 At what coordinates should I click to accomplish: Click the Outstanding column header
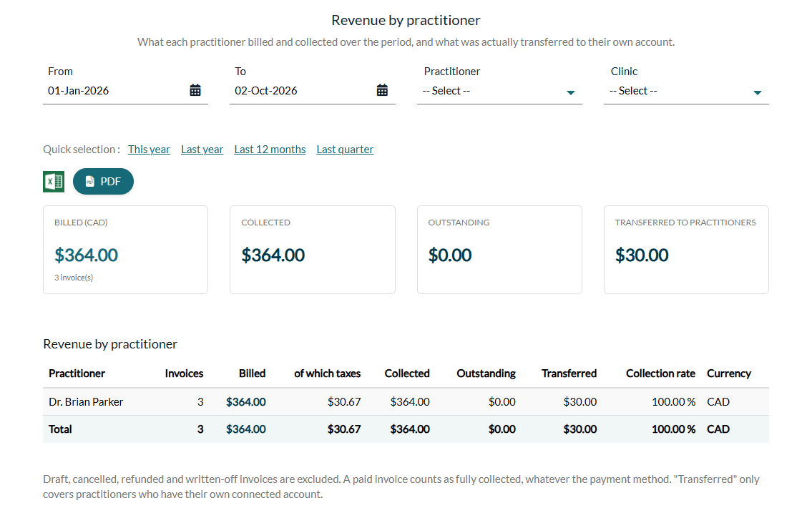[486, 373]
